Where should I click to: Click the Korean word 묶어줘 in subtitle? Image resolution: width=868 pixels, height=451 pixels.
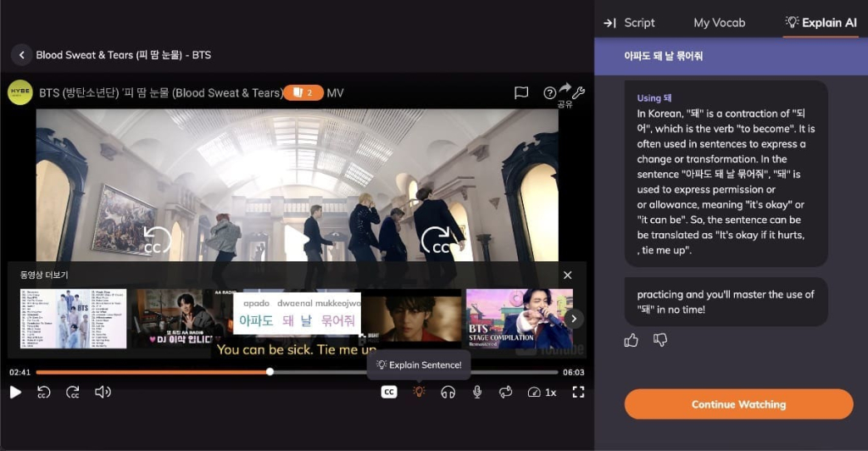337,320
